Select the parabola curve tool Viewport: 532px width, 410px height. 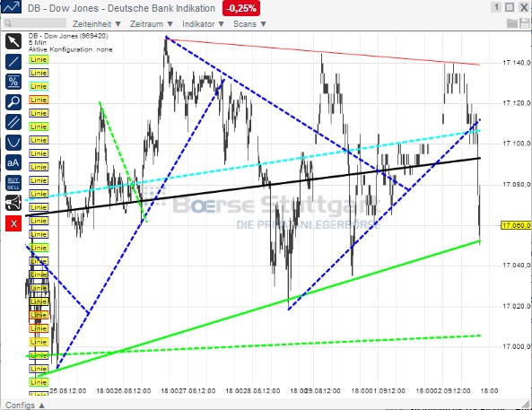13,143
